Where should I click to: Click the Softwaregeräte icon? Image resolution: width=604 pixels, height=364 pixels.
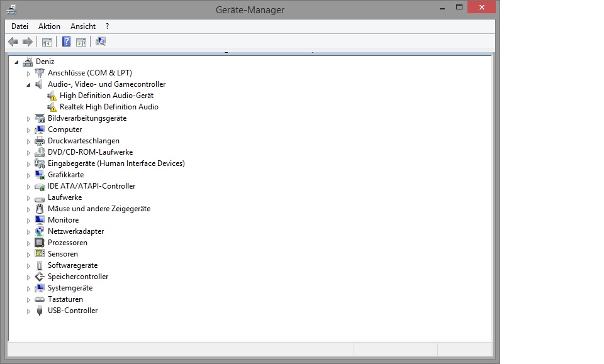click(39, 265)
